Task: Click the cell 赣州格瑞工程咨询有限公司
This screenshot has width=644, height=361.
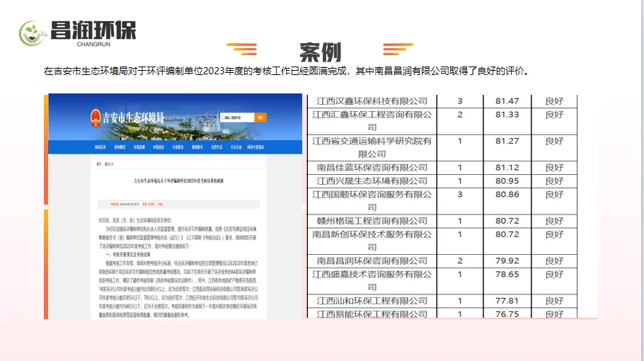Action: click(372, 221)
